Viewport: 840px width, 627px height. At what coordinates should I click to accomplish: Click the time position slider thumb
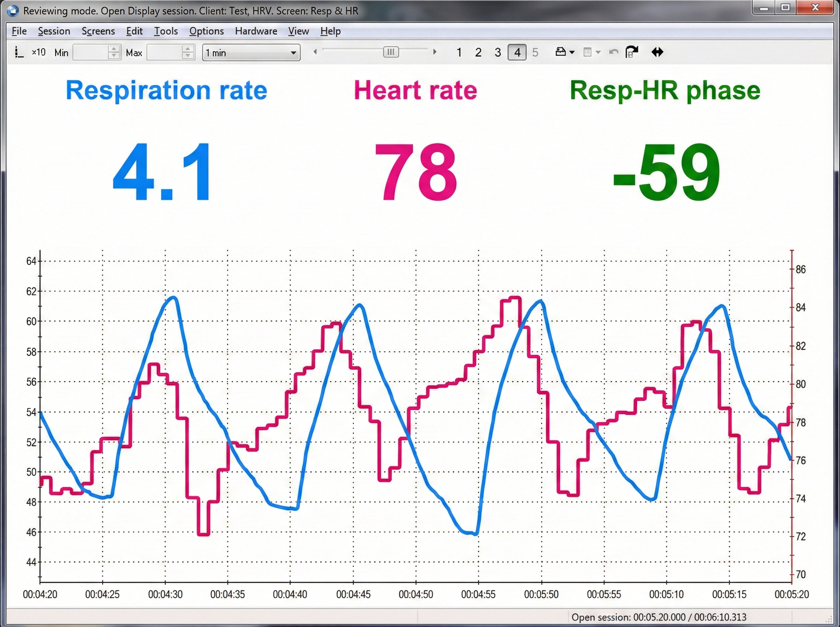[391, 52]
